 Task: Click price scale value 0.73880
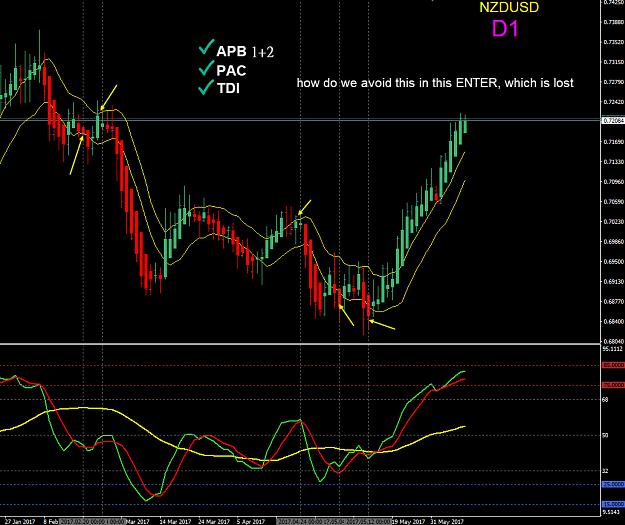(x=614, y=22)
